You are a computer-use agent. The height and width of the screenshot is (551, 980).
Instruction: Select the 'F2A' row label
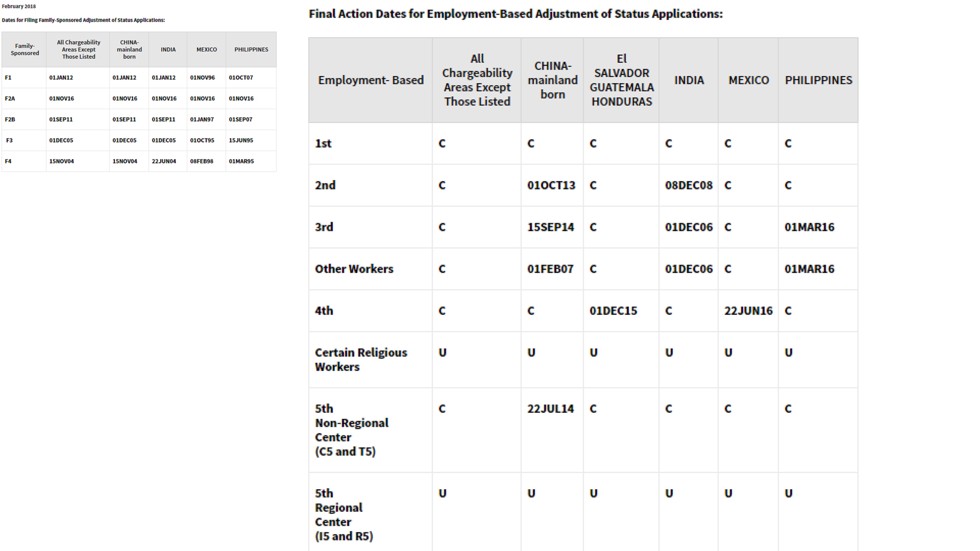[x=10, y=98]
